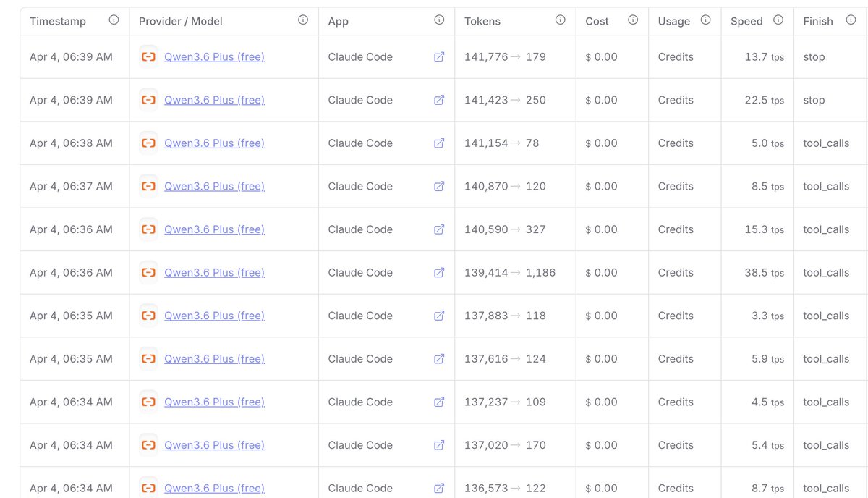Open external link icon in the 137,616 tokens row
This screenshot has width=868, height=498.
click(x=439, y=359)
